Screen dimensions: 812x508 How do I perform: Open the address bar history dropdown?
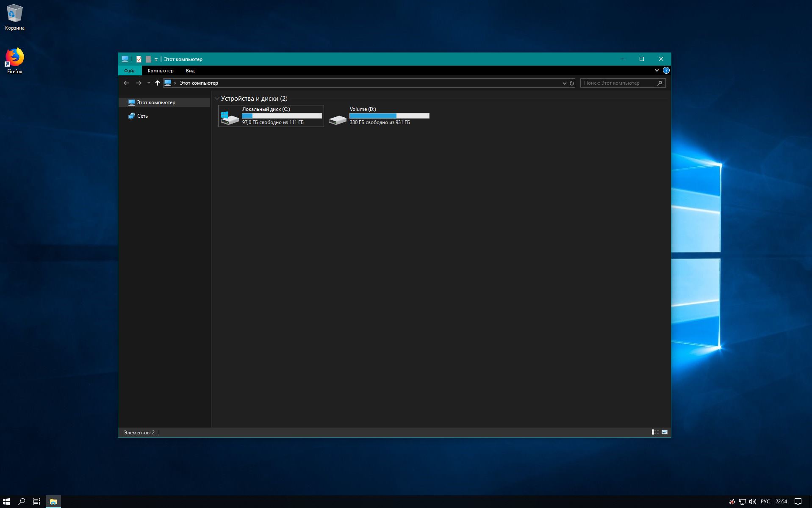(x=564, y=83)
